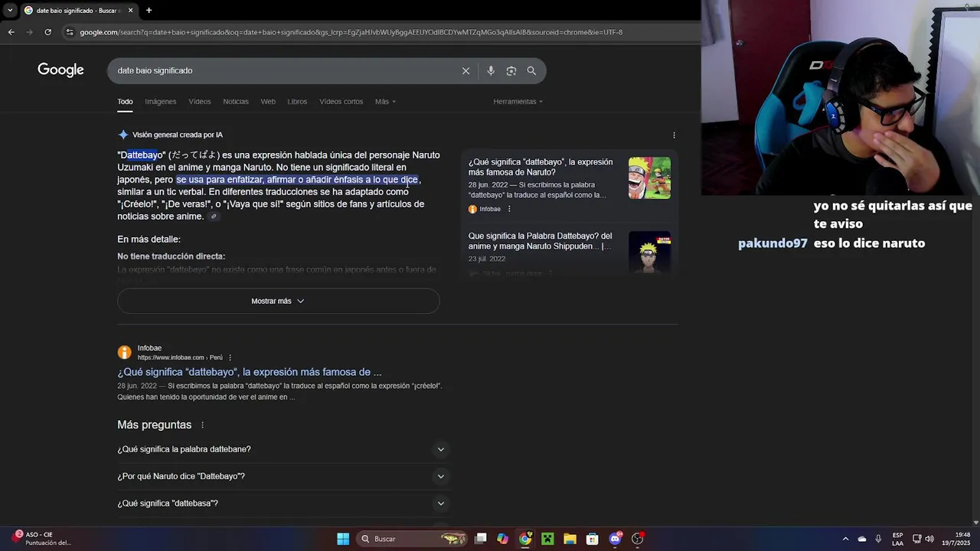Open the Herramientas dropdown
Screen dimensions: 980x551
pyautogui.click(x=518, y=102)
